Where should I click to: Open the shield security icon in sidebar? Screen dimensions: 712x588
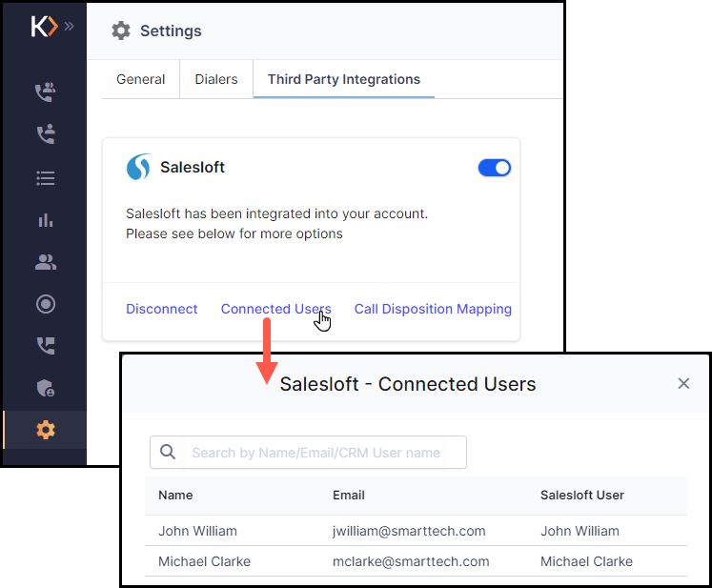(46, 388)
